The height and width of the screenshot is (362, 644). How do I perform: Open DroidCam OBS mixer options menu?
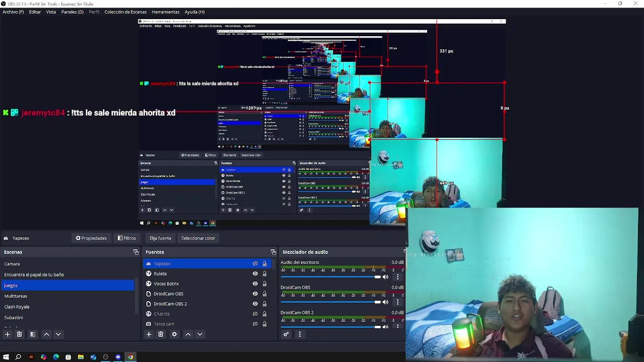coord(397,302)
